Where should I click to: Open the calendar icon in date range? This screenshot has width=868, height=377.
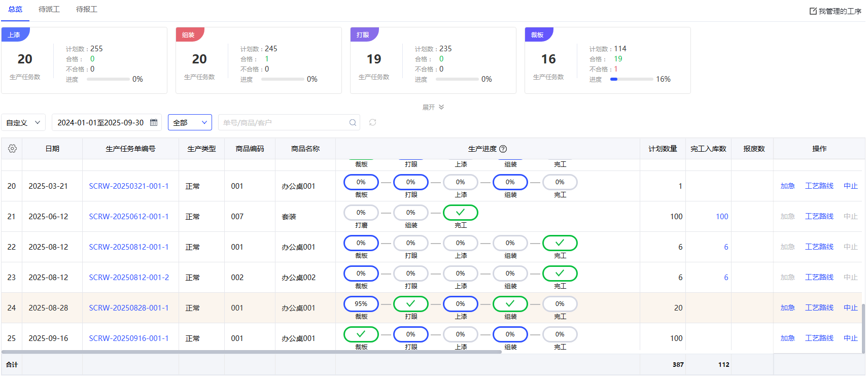[154, 122]
